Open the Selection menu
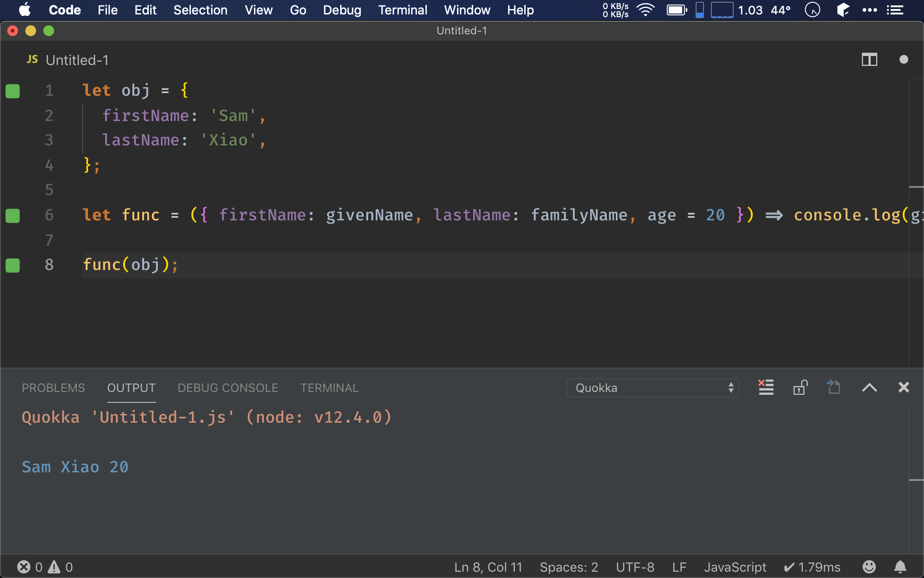The width and height of the screenshot is (924, 578). pos(200,10)
